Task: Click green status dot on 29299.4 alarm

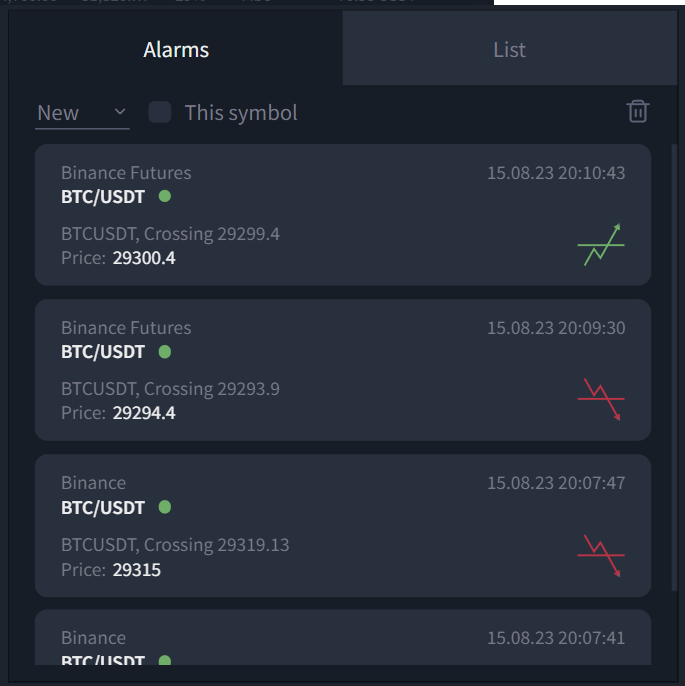Action: pyautogui.click(x=165, y=196)
